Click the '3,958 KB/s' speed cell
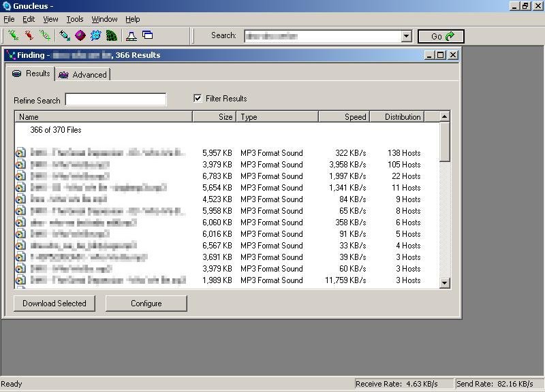 tap(347, 165)
